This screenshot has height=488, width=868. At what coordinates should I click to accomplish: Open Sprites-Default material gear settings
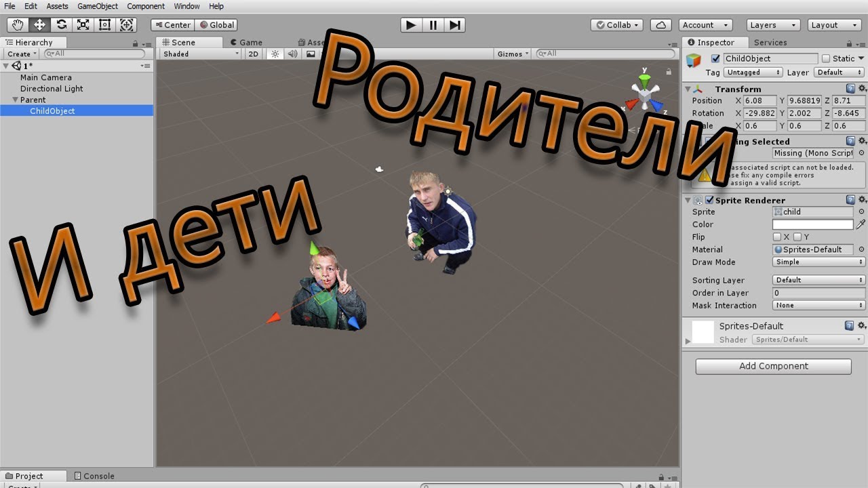click(862, 325)
